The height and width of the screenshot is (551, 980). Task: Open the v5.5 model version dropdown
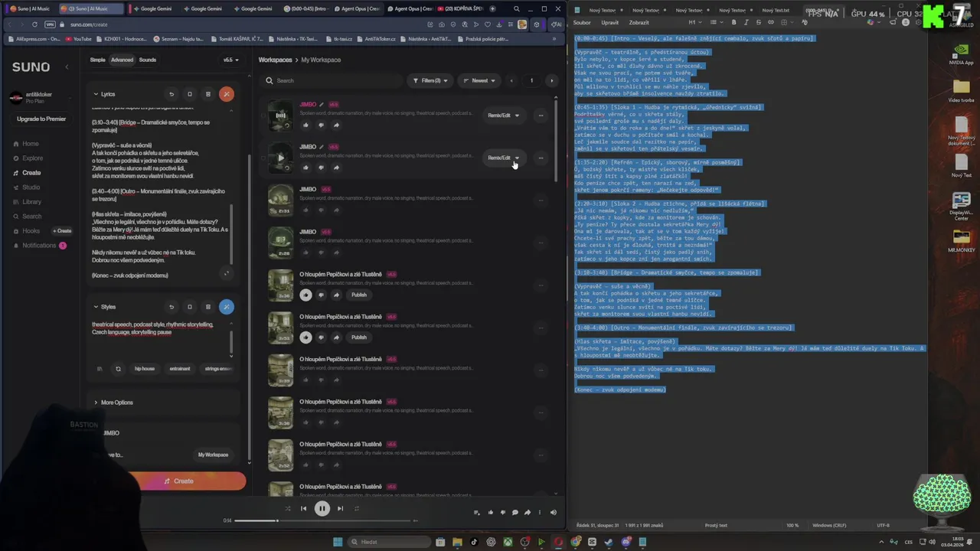click(230, 60)
